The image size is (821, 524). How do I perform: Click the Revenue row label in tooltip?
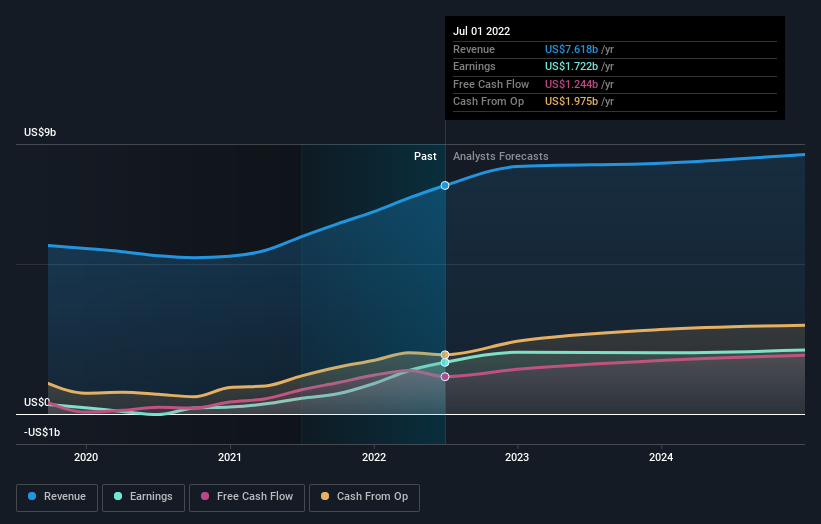(x=474, y=49)
